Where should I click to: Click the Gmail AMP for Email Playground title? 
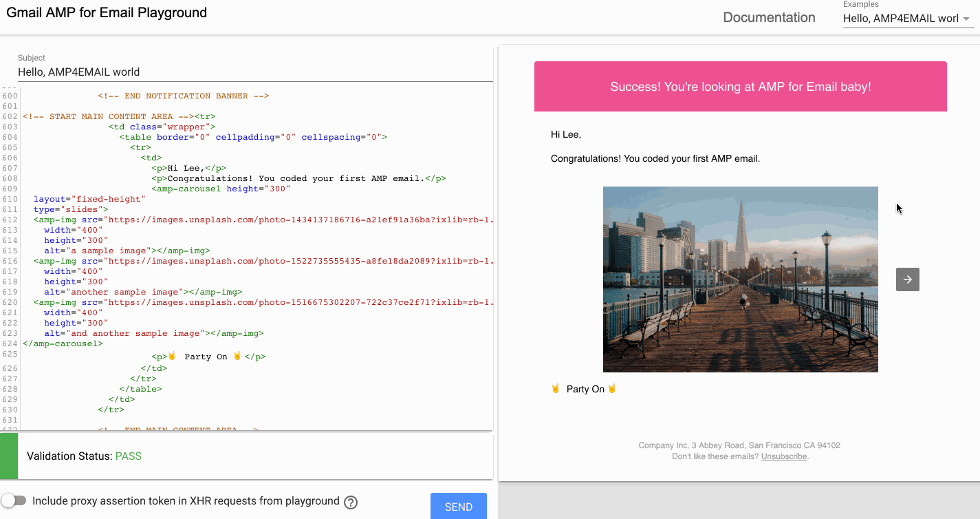pyautogui.click(x=107, y=12)
